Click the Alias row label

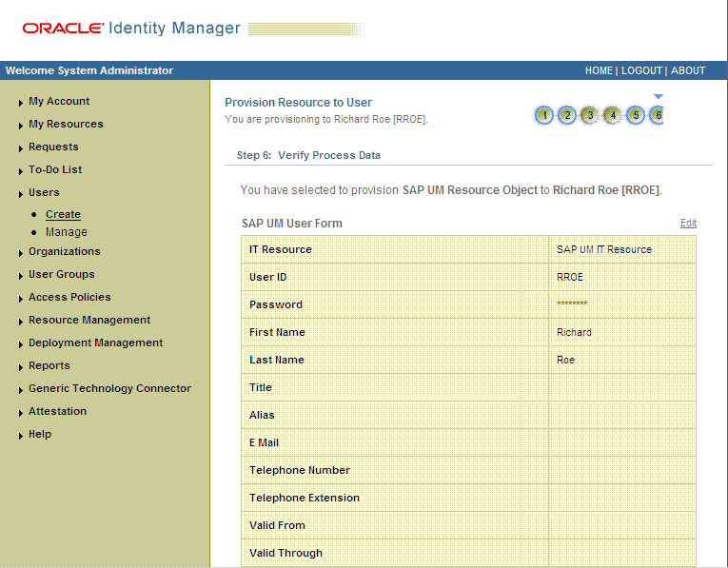pos(262,416)
